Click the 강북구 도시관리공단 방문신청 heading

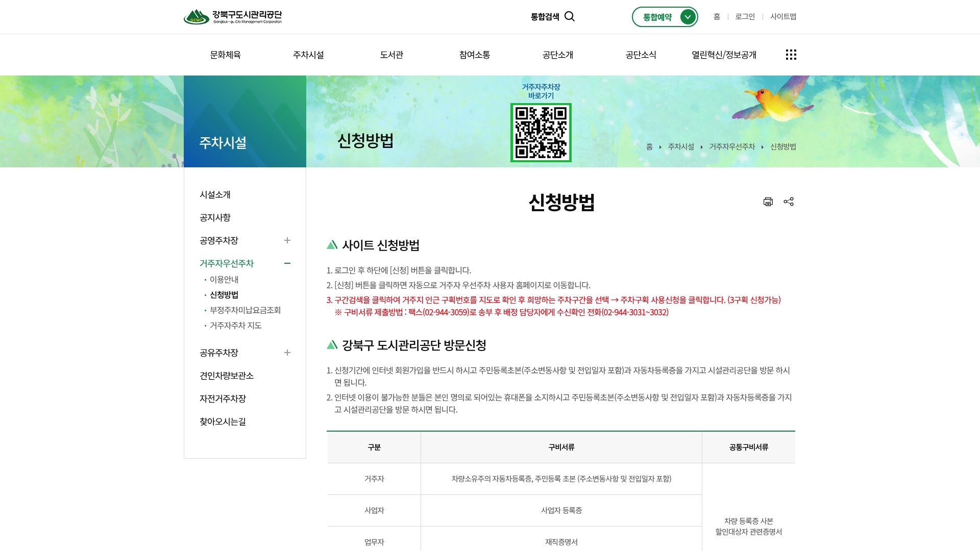[414, 345]
